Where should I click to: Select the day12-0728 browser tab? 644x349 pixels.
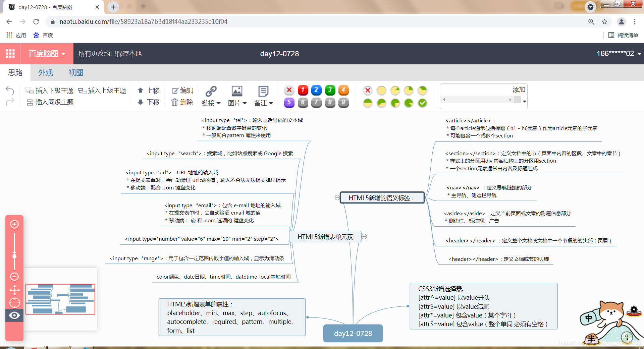tap(54, 7)
